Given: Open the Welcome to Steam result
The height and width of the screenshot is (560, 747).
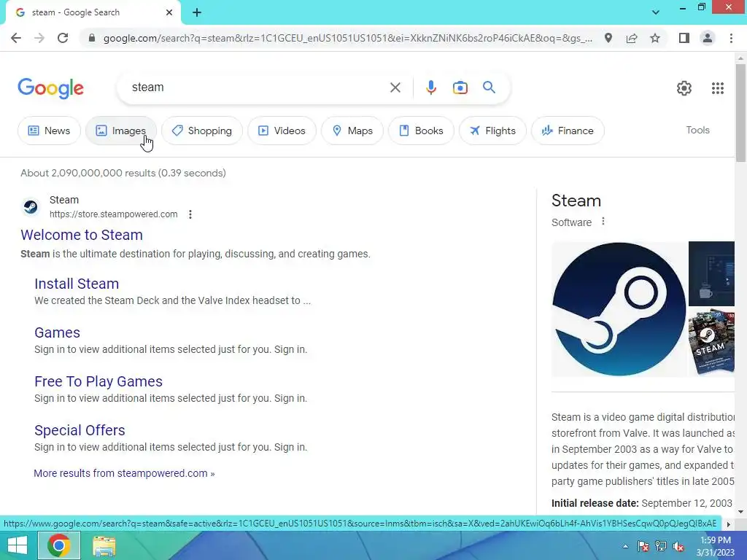Looking at the screenshot, I should (x=82, y=235).
